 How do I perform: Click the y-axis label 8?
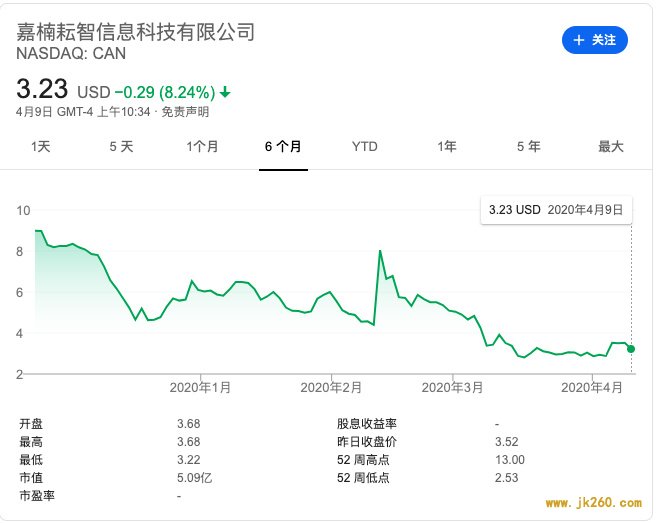point(20,251)
